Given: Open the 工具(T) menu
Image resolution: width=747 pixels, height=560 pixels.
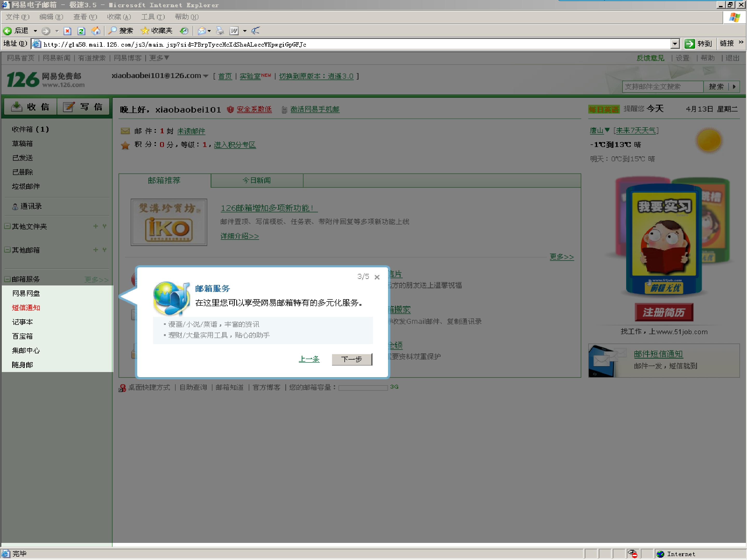Looking at the screenshot, I should click(x=153, y=17).
